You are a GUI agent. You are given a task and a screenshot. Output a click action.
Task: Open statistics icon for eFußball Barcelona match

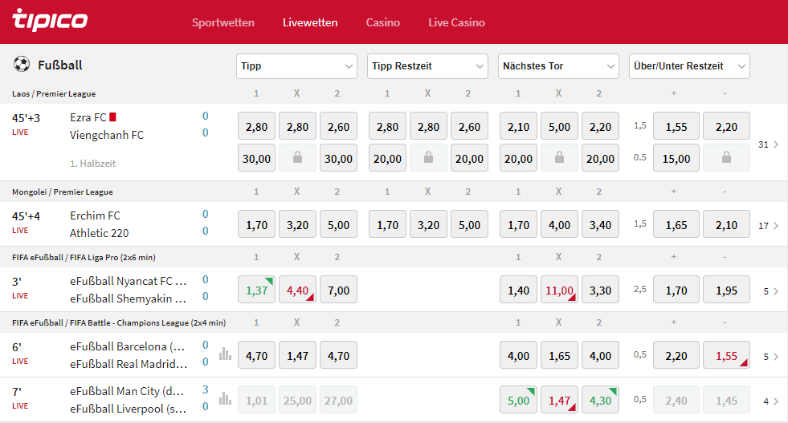[x=225, y=355]
